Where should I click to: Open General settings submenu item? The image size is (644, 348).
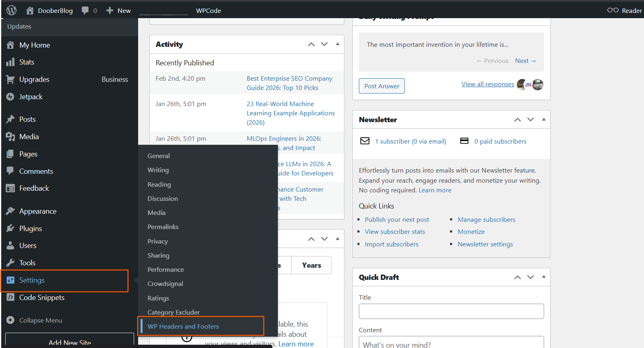tap(159, 156)
